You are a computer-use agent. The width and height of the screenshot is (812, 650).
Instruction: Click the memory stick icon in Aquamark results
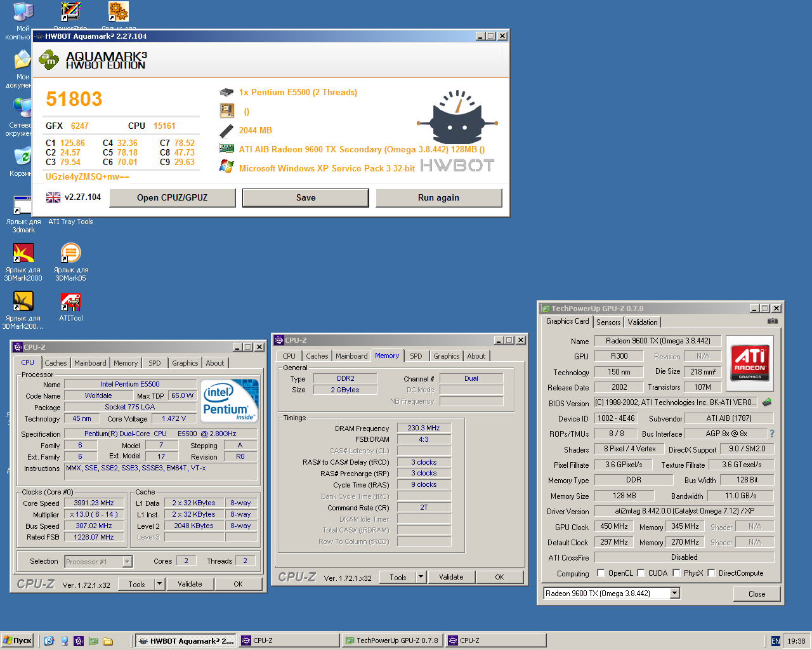click(226, 131)
